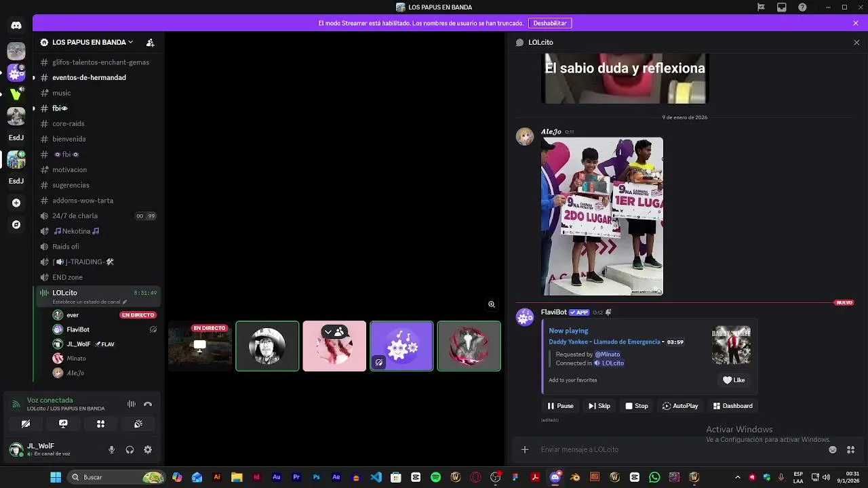Viewport: 868px width, 488px height.
Task: Open apps icon in message bar
Action: tap(850, 449)
